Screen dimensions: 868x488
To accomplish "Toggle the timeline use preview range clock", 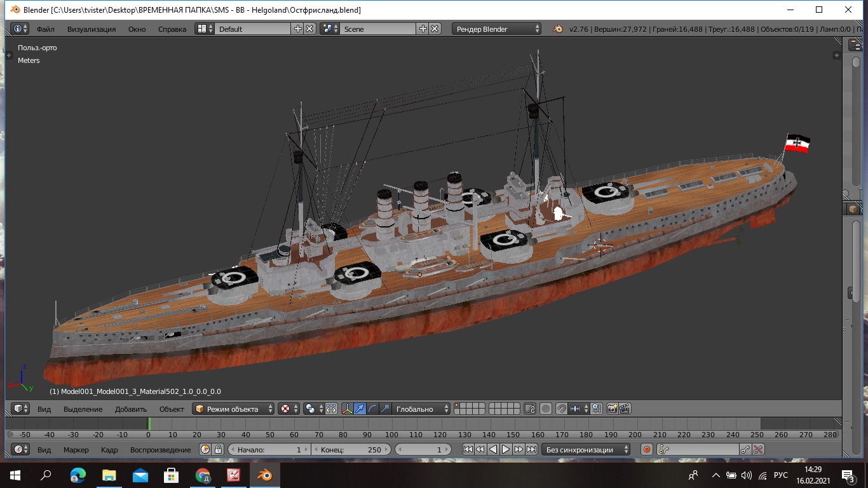I will click(205, 449).
